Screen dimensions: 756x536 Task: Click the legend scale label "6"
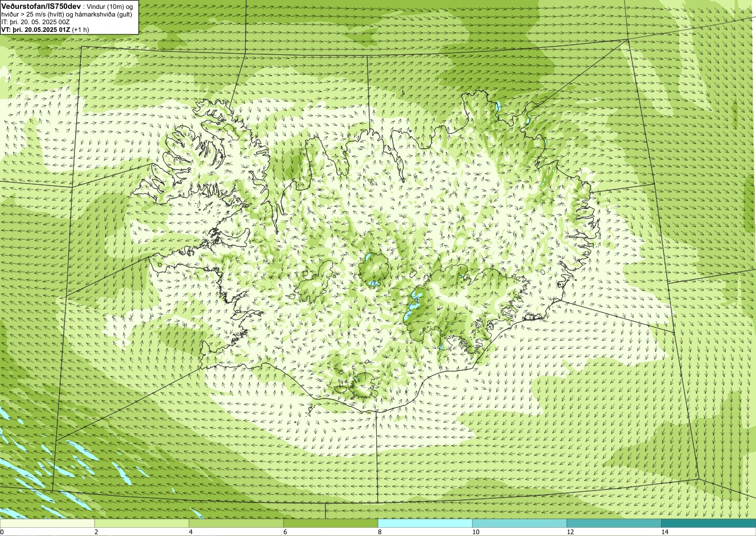tap(285, 532)
